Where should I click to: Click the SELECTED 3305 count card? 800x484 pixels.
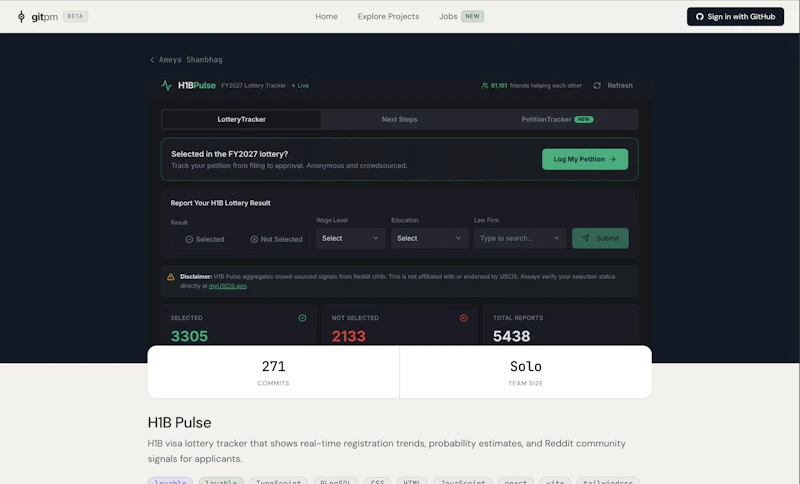pyautogui.click(x=239, y=326)
